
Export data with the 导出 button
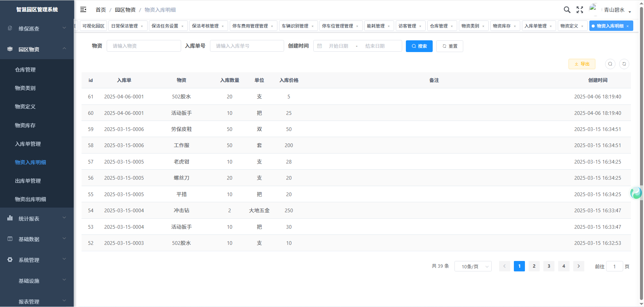(x=582, y=64)
